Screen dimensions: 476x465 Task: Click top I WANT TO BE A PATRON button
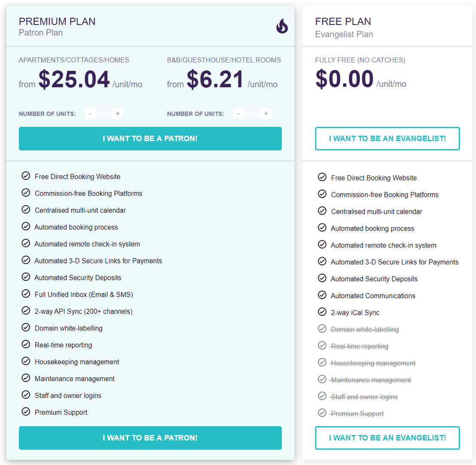[150, 139]
